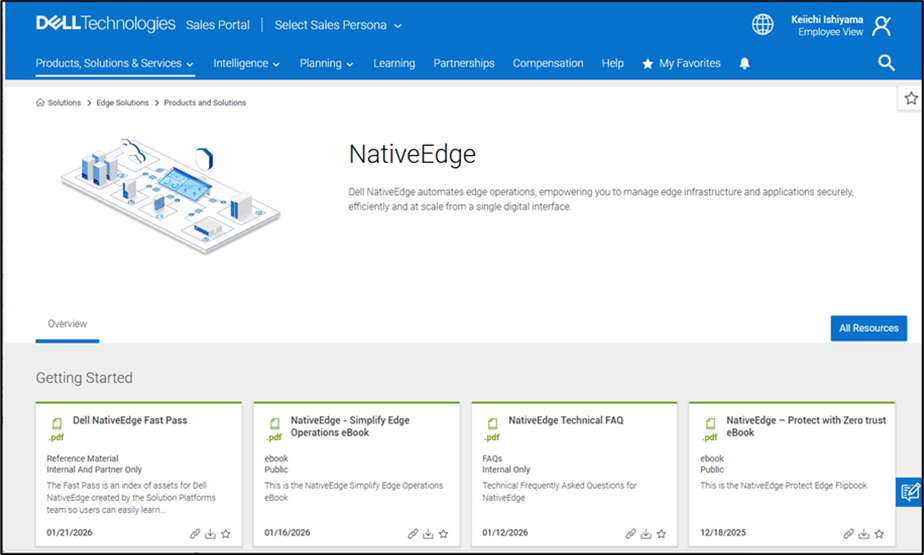Image resolution: width=924 pixels, height=555 pixels.
Task: Open the notifications bell icon
Action: (744, 63)
